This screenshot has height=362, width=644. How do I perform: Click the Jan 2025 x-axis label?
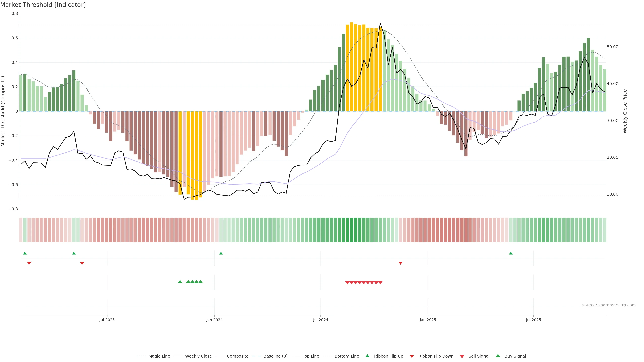(428, 320)
